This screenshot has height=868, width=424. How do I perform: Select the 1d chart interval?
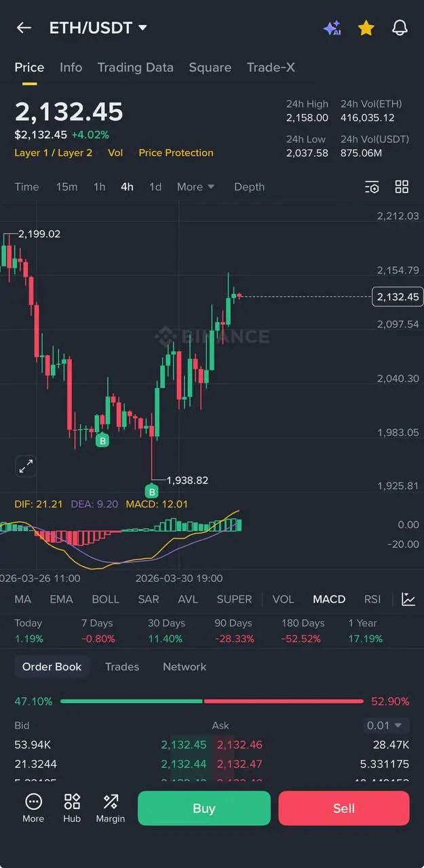point(155,186)
